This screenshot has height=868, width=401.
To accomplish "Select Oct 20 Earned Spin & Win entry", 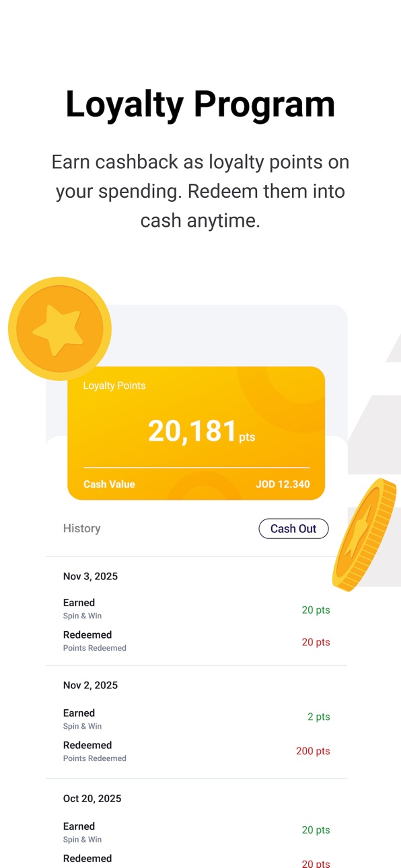I will [196, 832].
